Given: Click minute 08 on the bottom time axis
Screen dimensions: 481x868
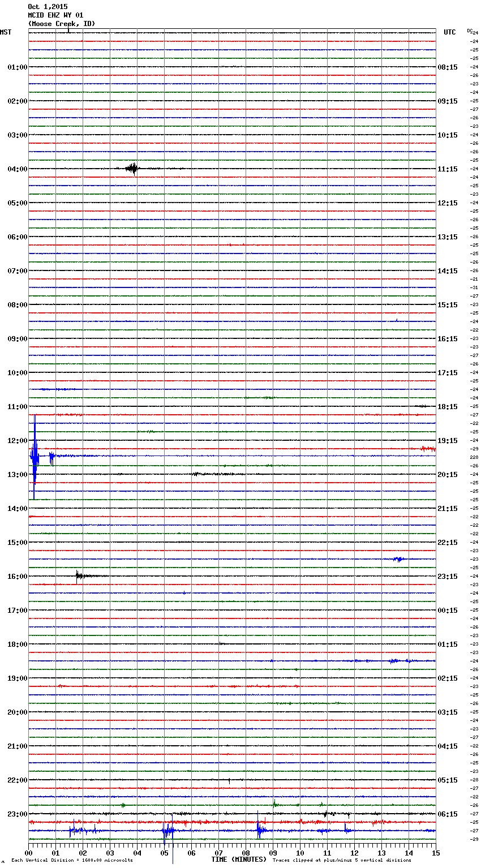Looking at the screenshot, I should (246, 853).
